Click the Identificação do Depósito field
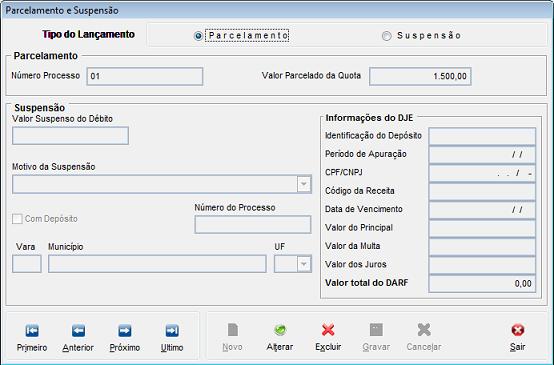This screenshot has height=365, width=554. 482,136
